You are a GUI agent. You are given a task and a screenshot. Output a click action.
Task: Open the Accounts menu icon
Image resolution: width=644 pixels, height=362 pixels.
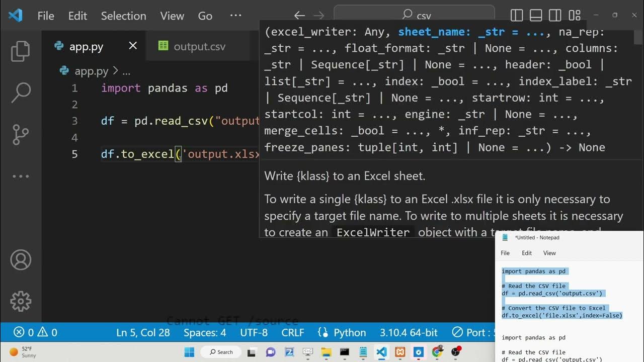(21, 260)
